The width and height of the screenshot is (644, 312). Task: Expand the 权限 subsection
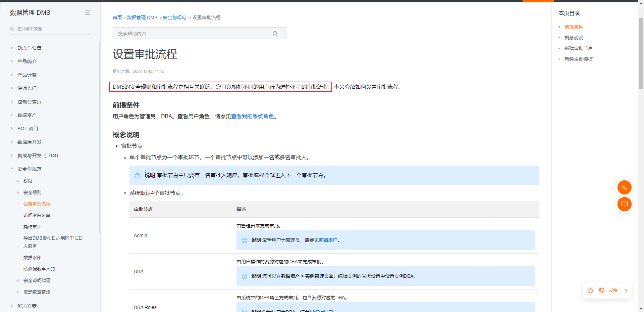(18, 181)
